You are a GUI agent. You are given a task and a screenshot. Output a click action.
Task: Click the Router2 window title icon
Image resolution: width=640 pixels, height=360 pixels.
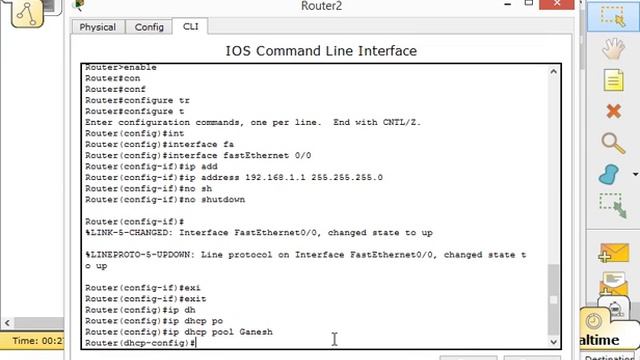pyautogui.click(x=78, y=5)
